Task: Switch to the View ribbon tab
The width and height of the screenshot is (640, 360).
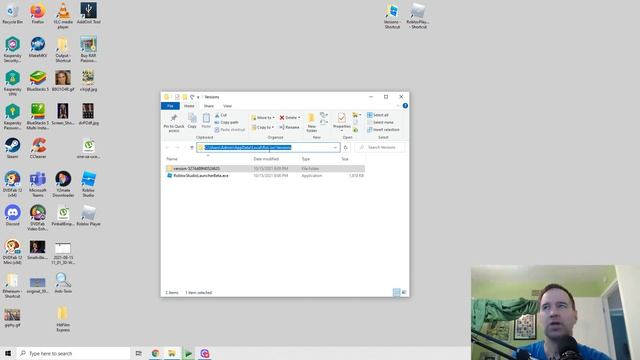Action: coord(227,106)
